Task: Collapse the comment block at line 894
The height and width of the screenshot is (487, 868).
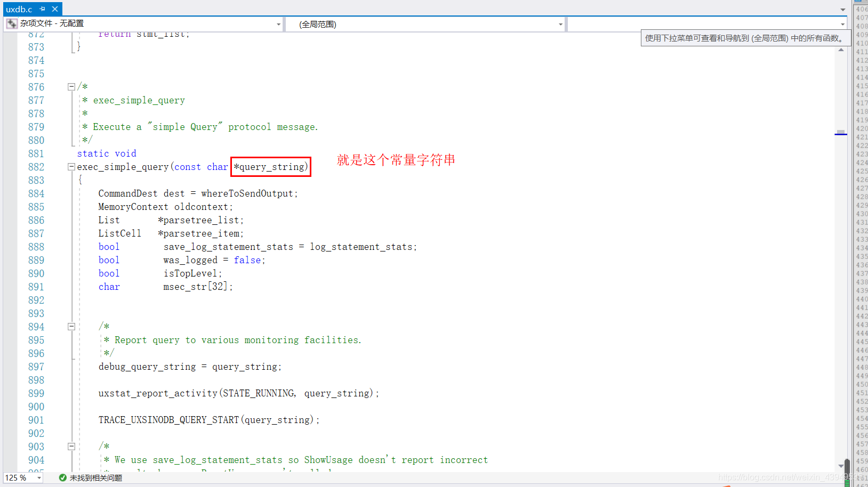Action: [71, 327]
